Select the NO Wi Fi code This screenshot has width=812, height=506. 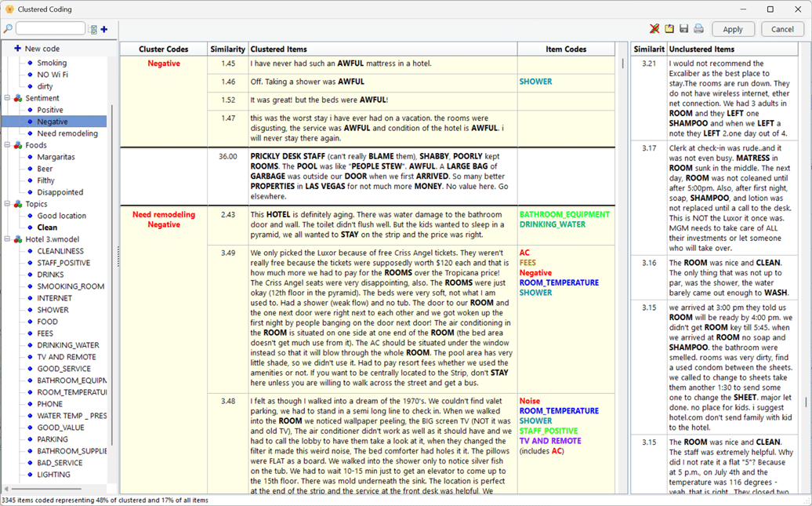tap(53, 75)
